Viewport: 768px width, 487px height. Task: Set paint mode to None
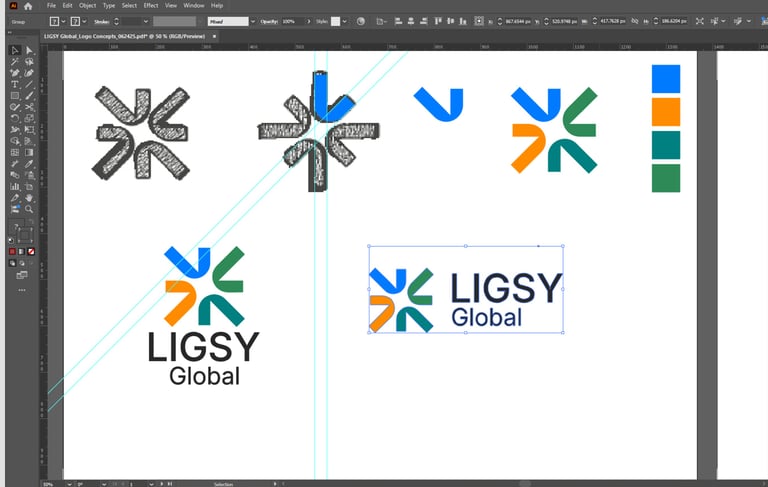(31, 251)
